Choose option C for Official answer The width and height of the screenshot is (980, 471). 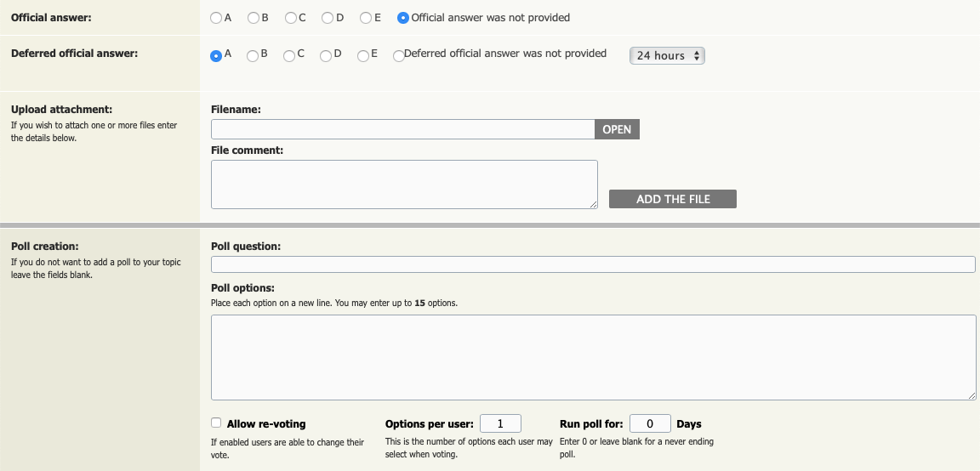tap(291, 18)
